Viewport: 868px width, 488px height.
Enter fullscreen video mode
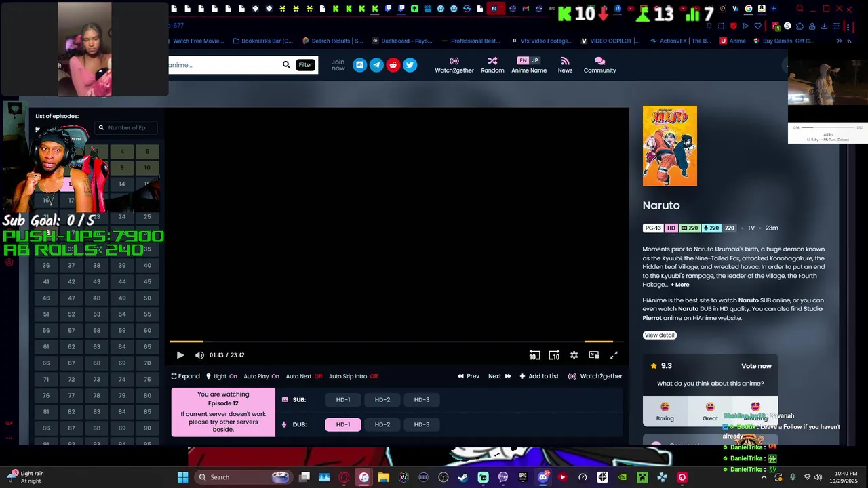pos(614,355)
